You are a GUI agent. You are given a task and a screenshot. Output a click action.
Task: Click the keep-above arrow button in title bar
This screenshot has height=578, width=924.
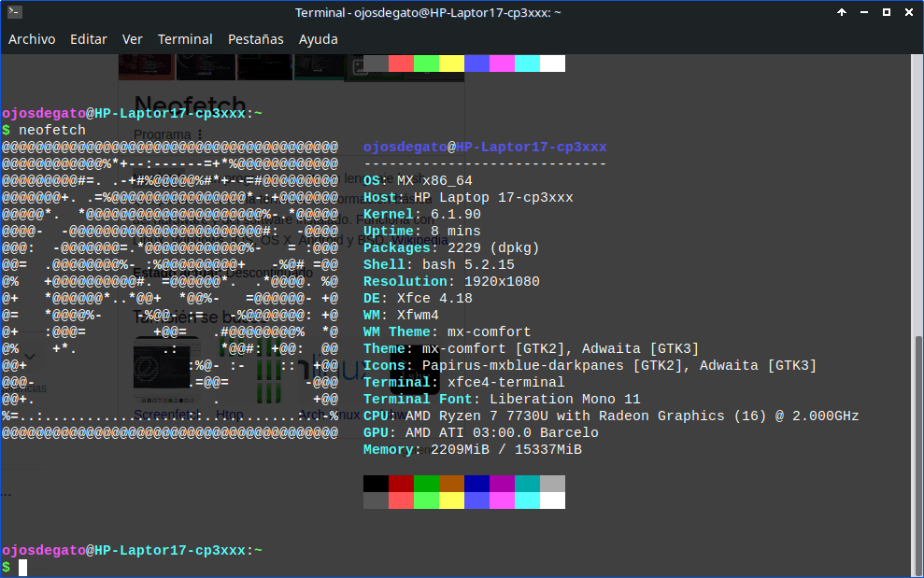(x=842, y=12)
